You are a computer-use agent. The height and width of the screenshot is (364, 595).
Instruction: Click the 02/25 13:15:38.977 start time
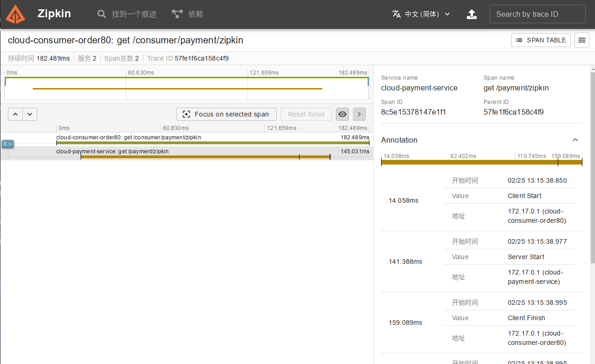pos(537,241)
